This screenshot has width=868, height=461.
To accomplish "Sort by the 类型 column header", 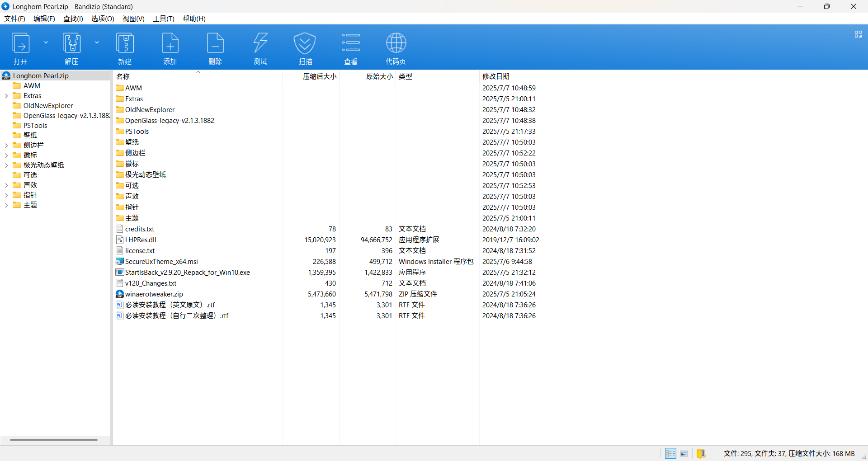I will 438,76.
